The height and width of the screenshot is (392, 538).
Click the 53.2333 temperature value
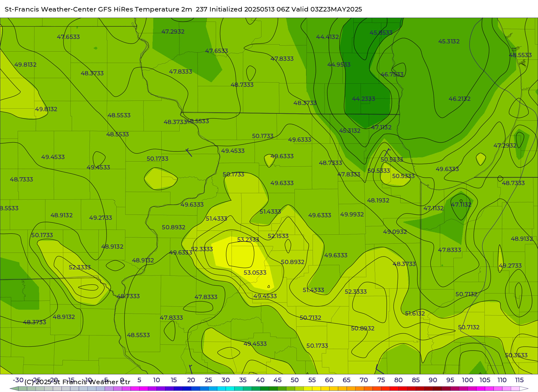248,240
